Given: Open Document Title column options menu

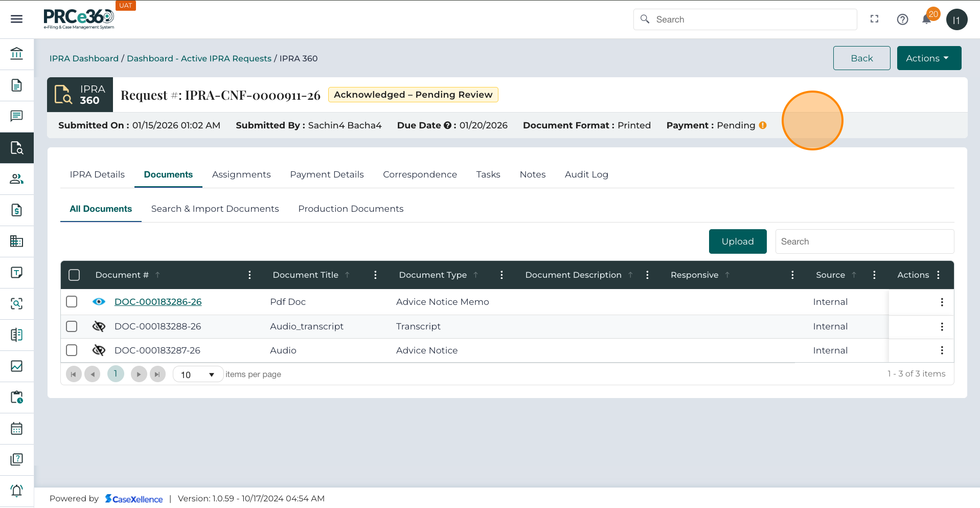Looking at the screenshot, I should click(375, 275).
